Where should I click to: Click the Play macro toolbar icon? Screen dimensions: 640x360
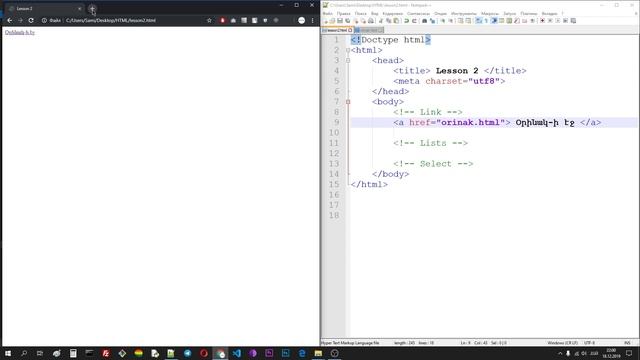click(x=558, y=21)
